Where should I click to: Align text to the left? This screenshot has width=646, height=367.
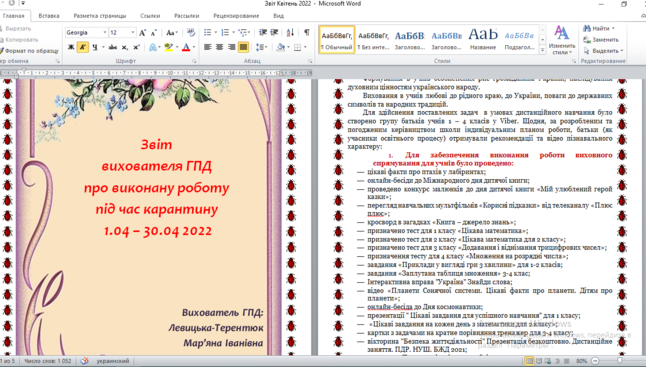[x=208, y=47]
